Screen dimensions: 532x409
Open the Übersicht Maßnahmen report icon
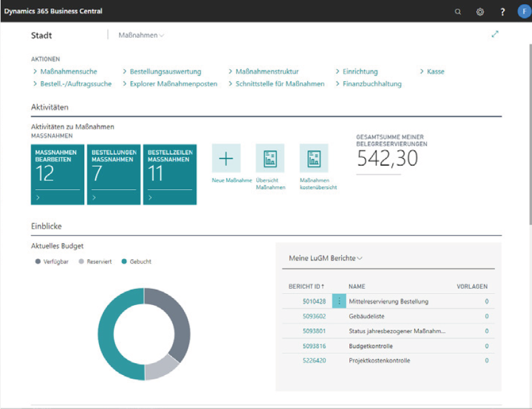[270, 158]
